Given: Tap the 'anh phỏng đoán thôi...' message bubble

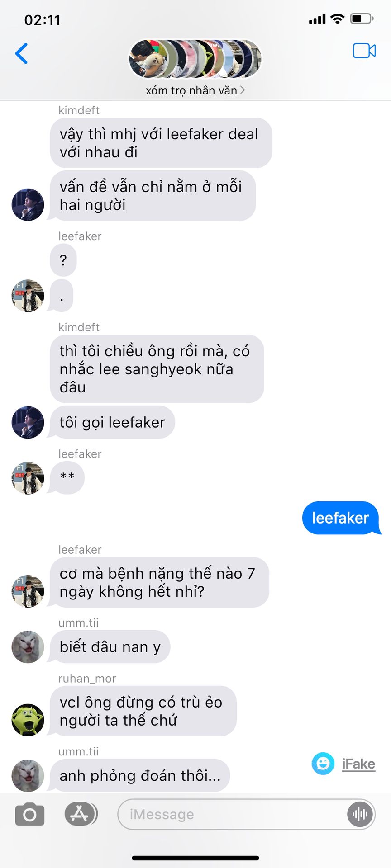Looking at the screenshot, I should (140, 776).
